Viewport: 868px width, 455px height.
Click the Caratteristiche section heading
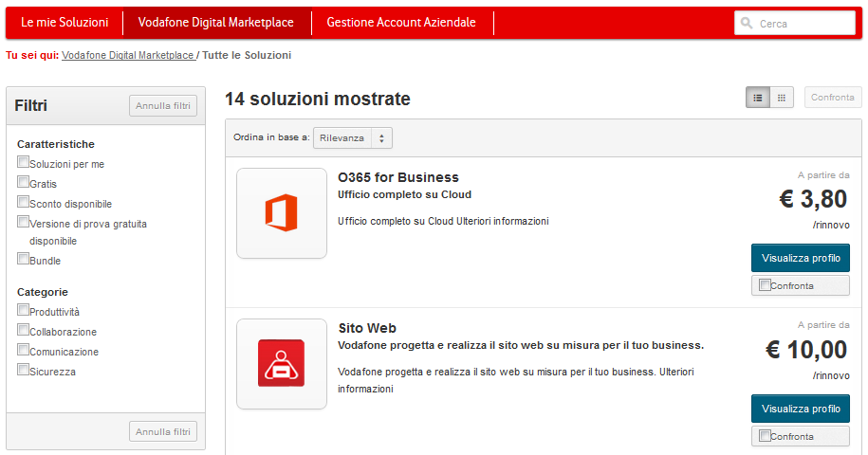[x=56, y=144]
